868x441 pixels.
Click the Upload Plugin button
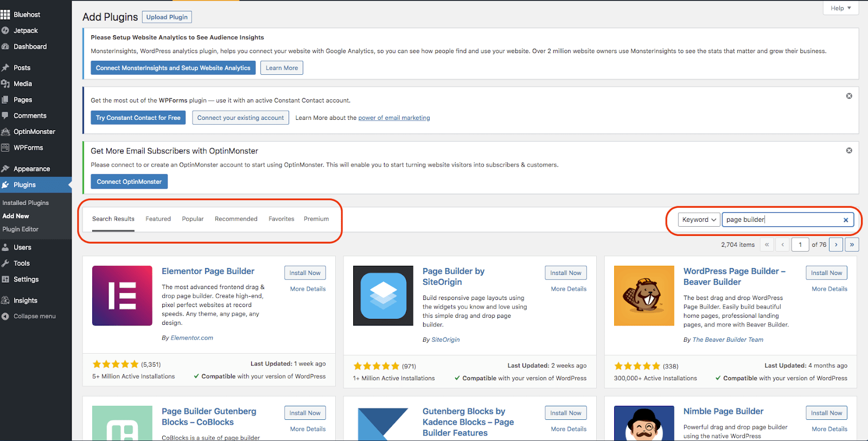[x=167, y=17]
